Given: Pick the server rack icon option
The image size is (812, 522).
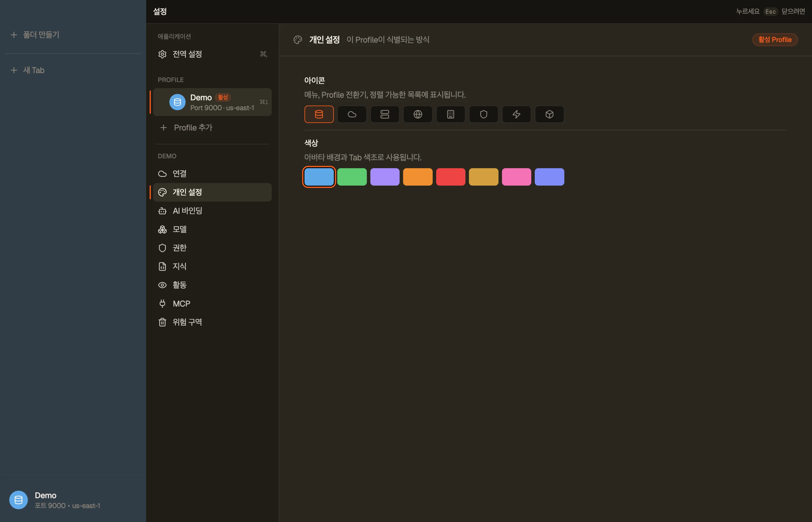Looking at the screenshot, I should pyautogui.click(x=385, y=114).
